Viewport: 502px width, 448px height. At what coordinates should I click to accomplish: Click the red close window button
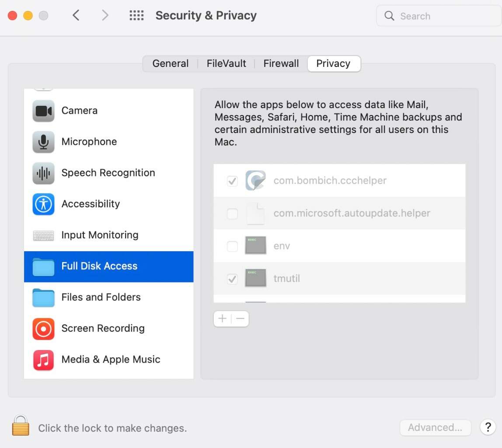[x=13, y=15]
